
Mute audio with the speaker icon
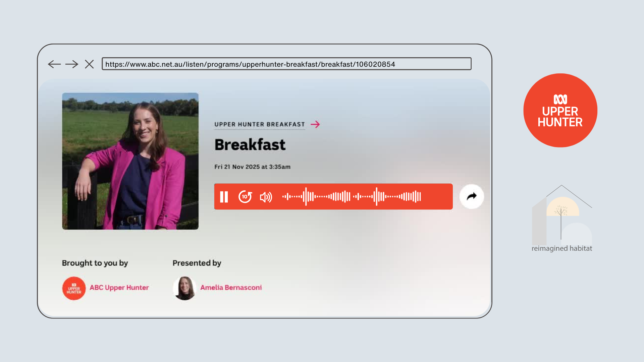tap(266, 197)
